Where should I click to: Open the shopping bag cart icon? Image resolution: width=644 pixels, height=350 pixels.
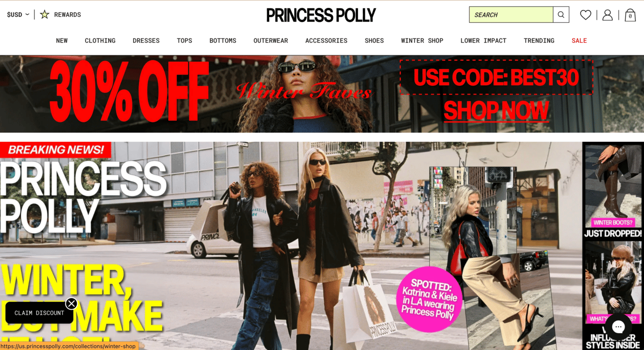pyautogui.click(x=630, y=15)
